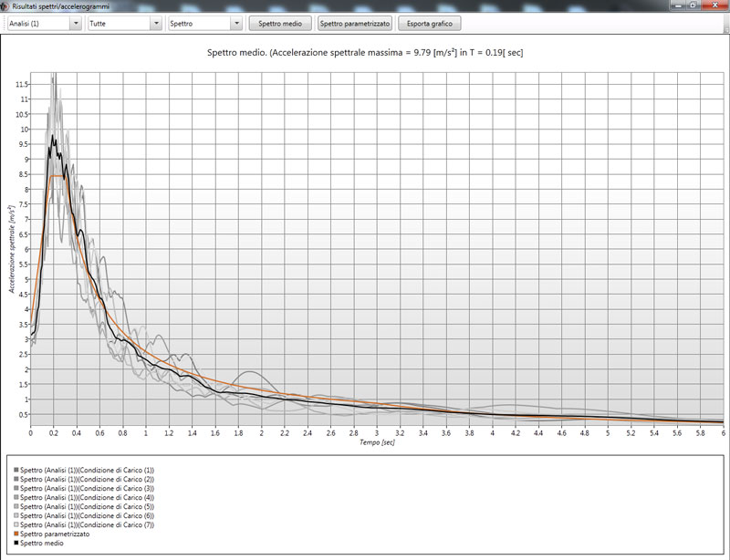730x560 pixels.
Task: Maximize the Risultati spettri window
Action: click(693, 5)
